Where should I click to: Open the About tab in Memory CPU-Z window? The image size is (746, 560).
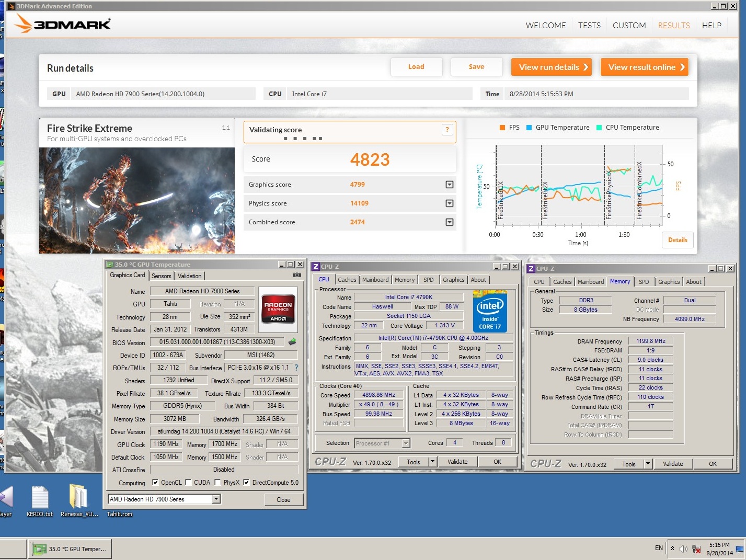(694, 282)
